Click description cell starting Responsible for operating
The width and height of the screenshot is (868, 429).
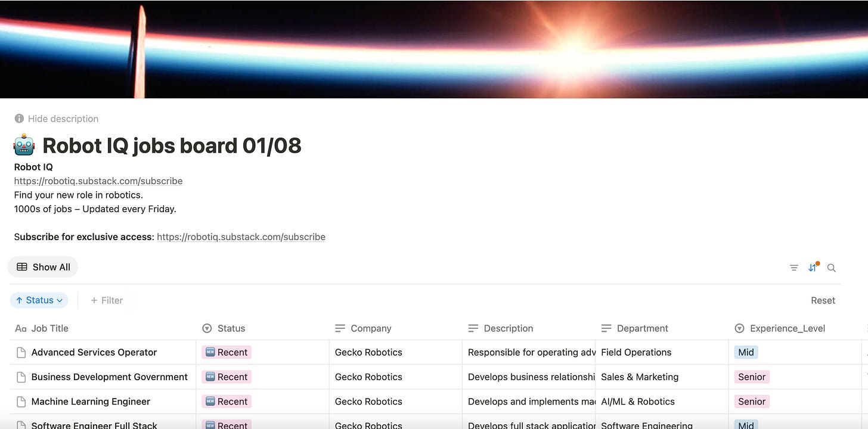[x=529, y=352]
